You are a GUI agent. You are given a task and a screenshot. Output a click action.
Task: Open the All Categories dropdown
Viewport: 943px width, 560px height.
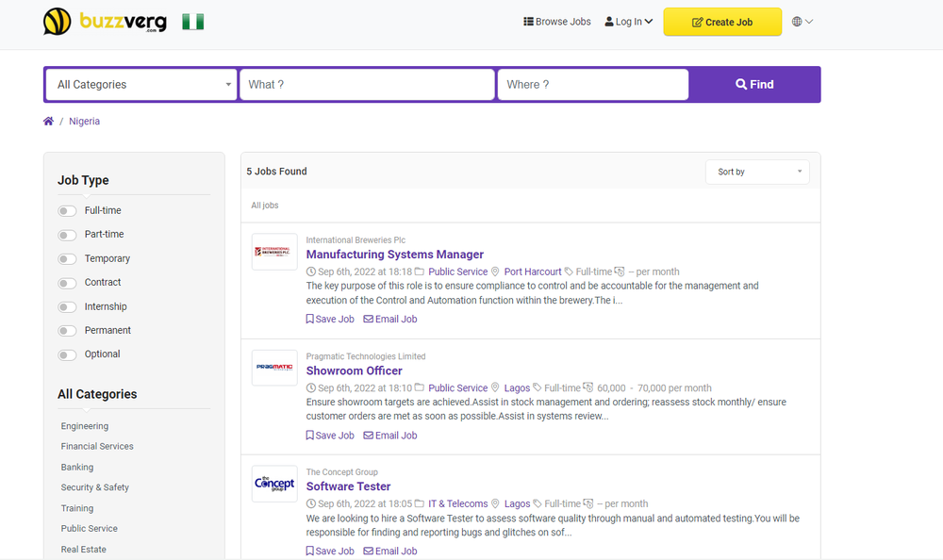tap(140, 84)
